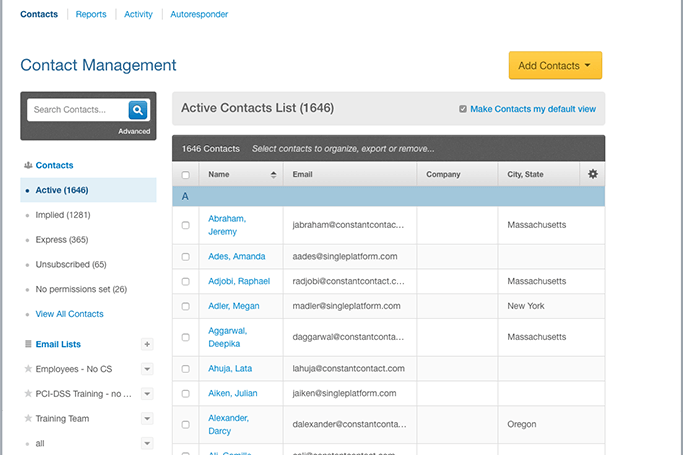Expand dropdown for PCI-DSS Training list
Image resolution: width=683 pixels, height=455 pixels.
click(147, 394)
